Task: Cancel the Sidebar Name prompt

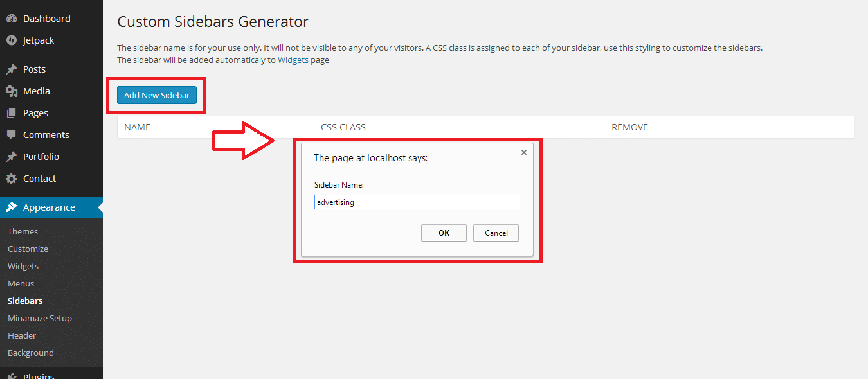Action: pyautogui.click(x=496, y=233)
